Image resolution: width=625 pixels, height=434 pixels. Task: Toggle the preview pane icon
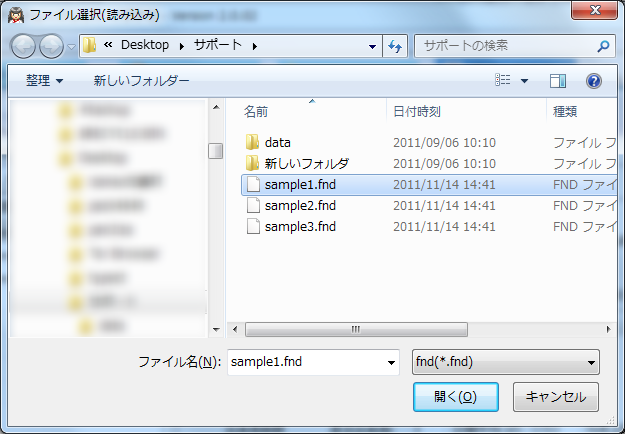pos(558,81)
